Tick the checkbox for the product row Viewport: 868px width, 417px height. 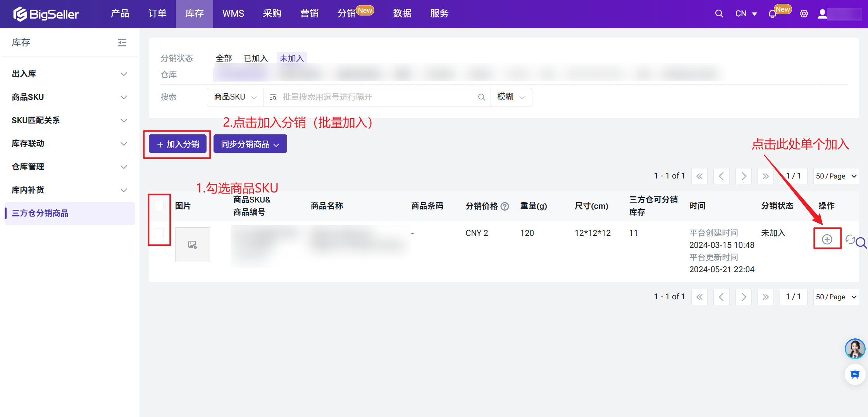(159, 233)
